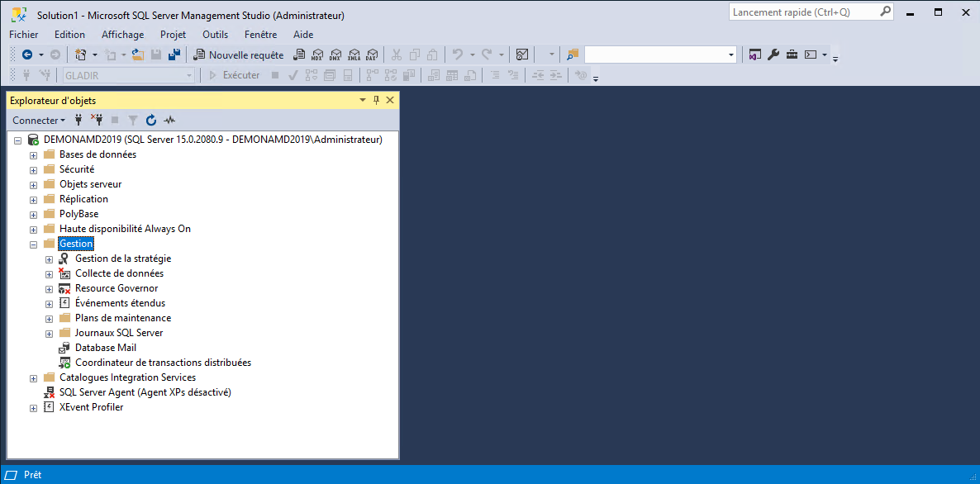This screenshot has height=484, width=980.
Task: Expand the Réplication folder
Action: (34, 200)
